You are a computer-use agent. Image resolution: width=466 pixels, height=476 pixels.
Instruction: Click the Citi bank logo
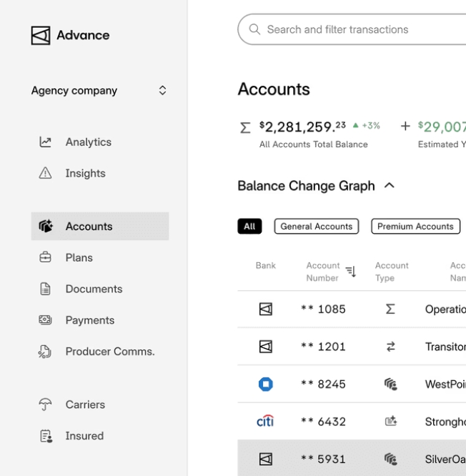pyautogui.click(x=265, y=421)
